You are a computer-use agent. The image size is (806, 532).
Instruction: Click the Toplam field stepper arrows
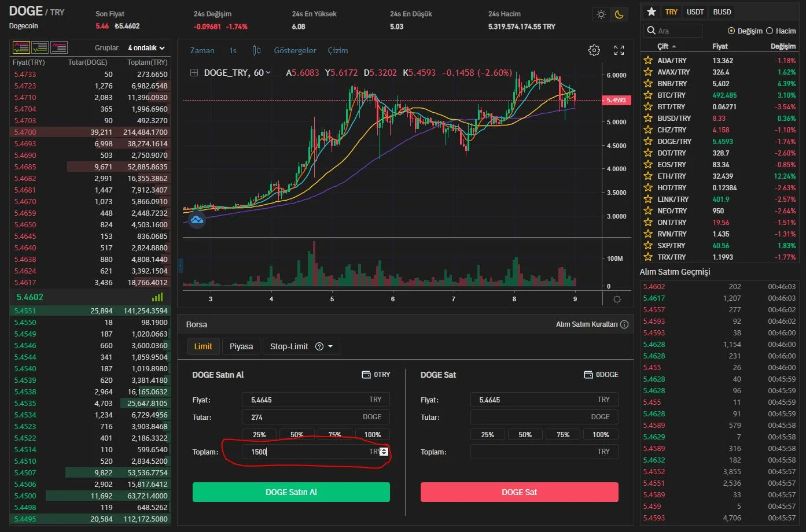tap(384, 452)
